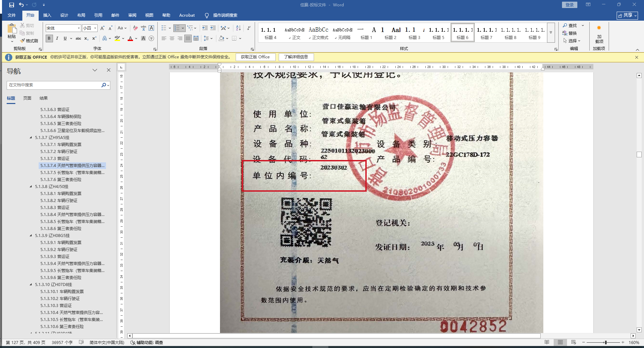The width and height of the screenshot is (644, 348).
Task: Increase font size with grow font icon
Action: click(102, 28)
